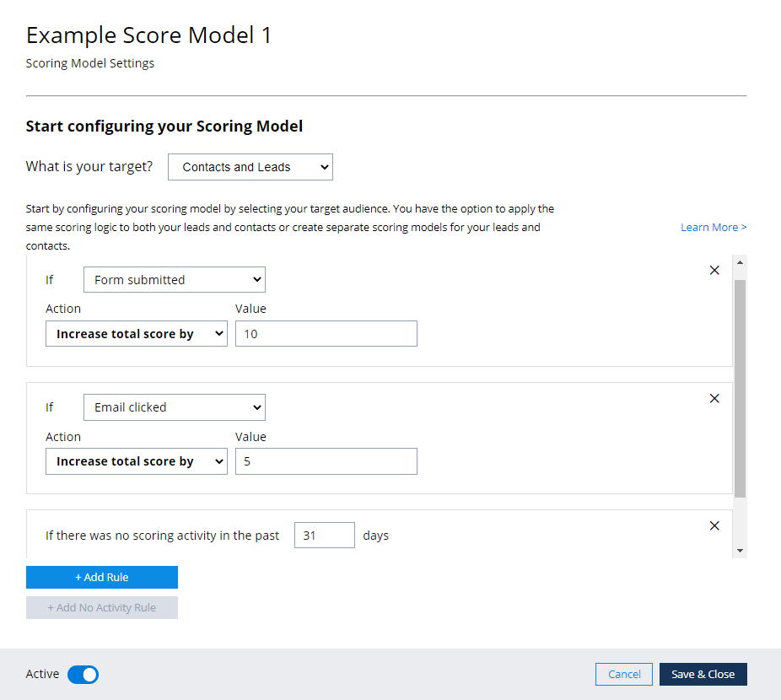Cancel the scoring model changes
Image resolution: width=781 pixels, height=700 pixels.
click(x=624, y=674)
